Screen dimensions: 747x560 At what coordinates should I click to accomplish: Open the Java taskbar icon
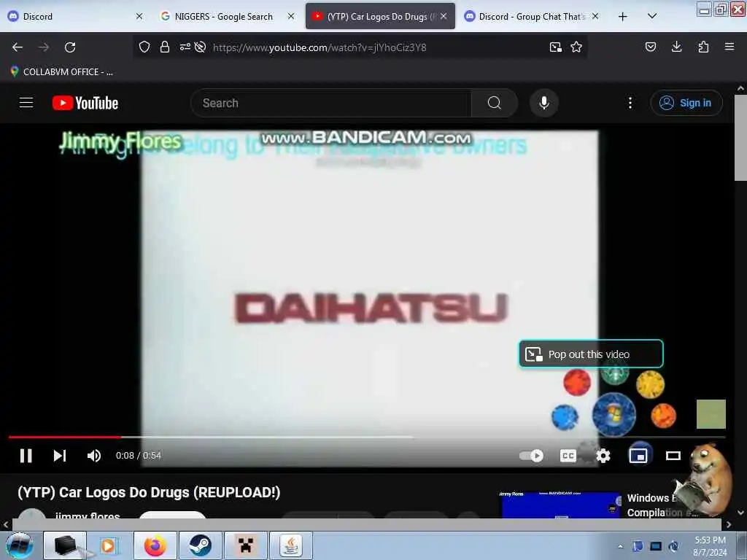pos(291,545)
